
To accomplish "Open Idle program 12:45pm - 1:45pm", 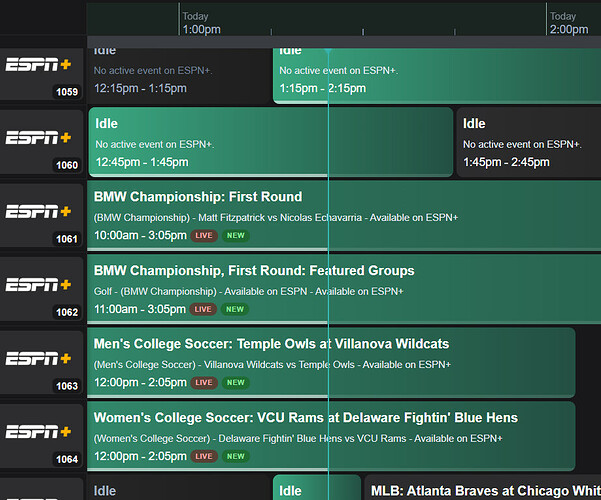I will click(271, 142).
